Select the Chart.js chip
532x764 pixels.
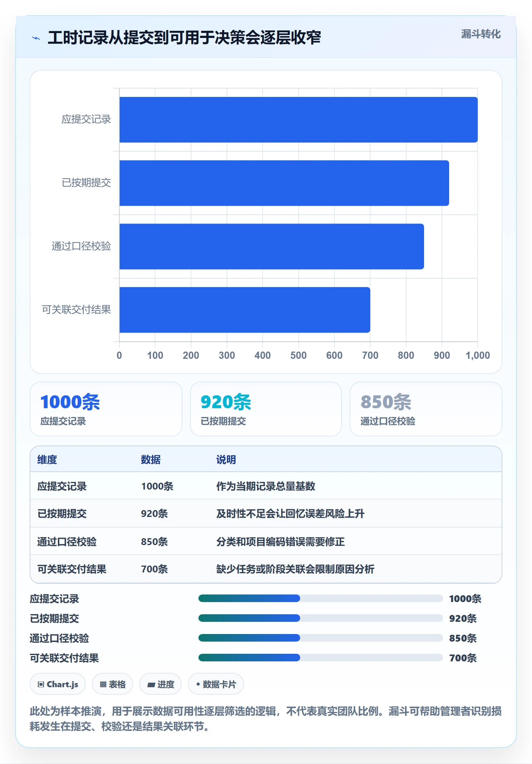58,684
